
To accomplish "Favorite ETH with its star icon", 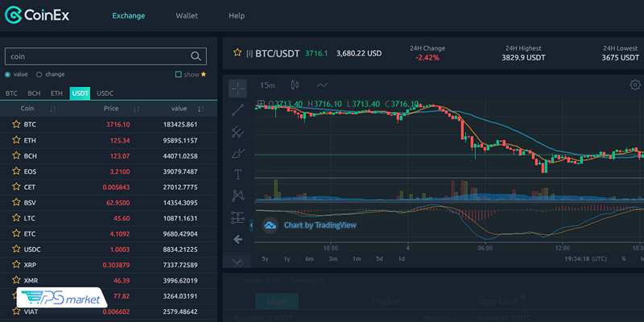I will 15,140.
